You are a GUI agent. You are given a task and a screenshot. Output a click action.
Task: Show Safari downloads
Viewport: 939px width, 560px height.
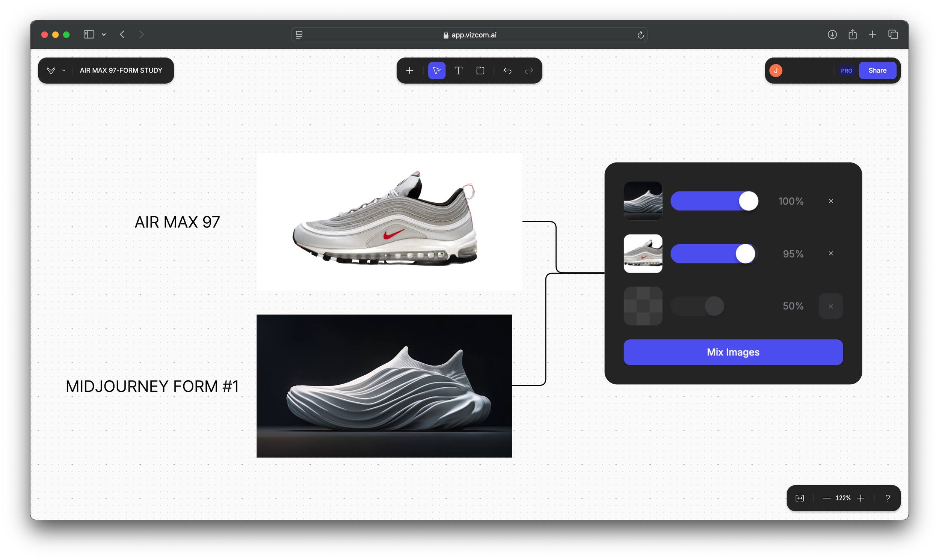(x=832, y=35)
